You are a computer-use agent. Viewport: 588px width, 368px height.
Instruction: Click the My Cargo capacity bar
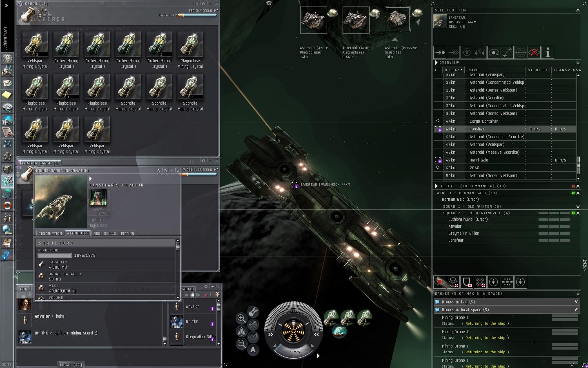tap(197, 16)
